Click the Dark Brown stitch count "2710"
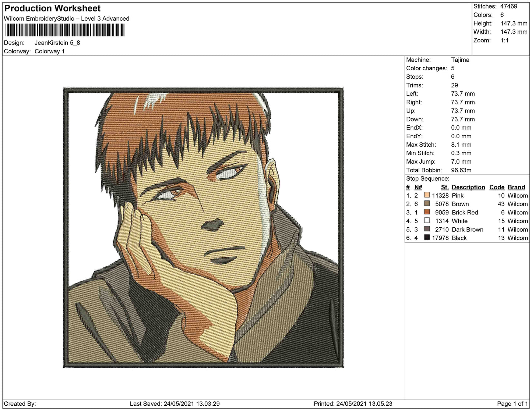 pyautogui.click(x=442, y=230)
